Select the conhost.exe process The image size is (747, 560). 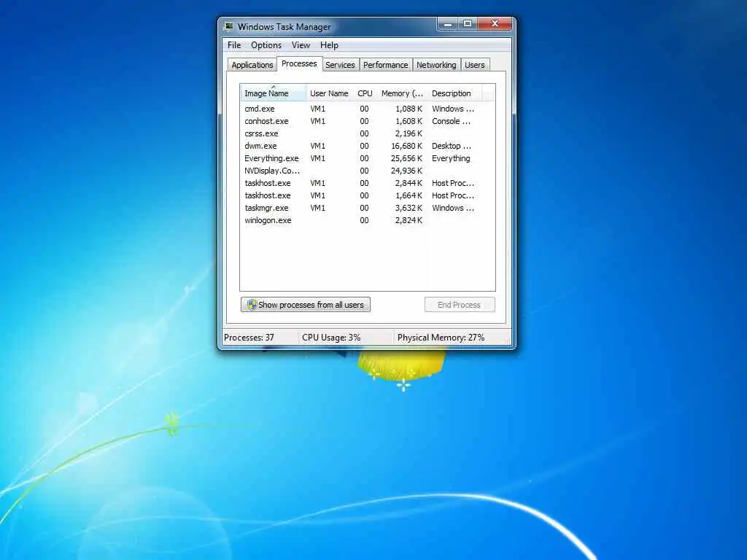pyautogui.click(x=368, y=121)
